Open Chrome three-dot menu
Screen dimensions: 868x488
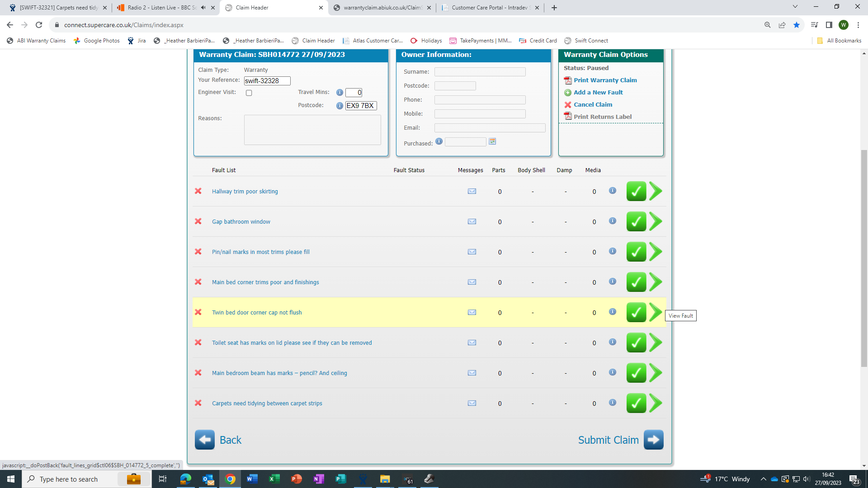[x=858, y=25]
